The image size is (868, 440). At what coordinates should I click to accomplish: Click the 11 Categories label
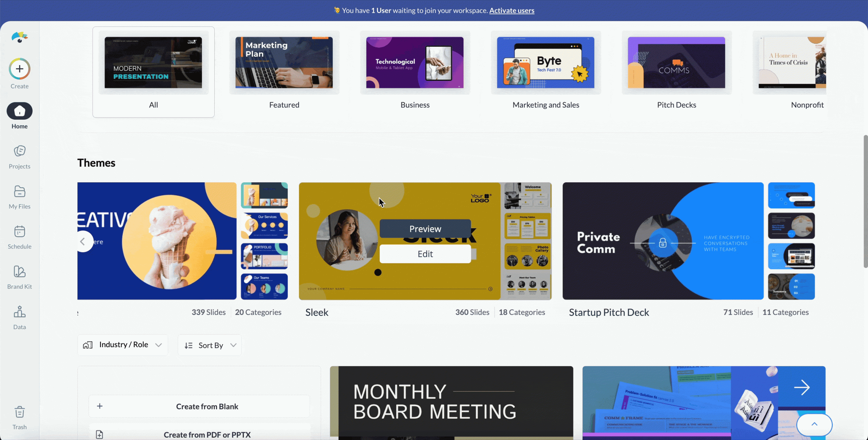pyautogui.click(x=786, y=312)
